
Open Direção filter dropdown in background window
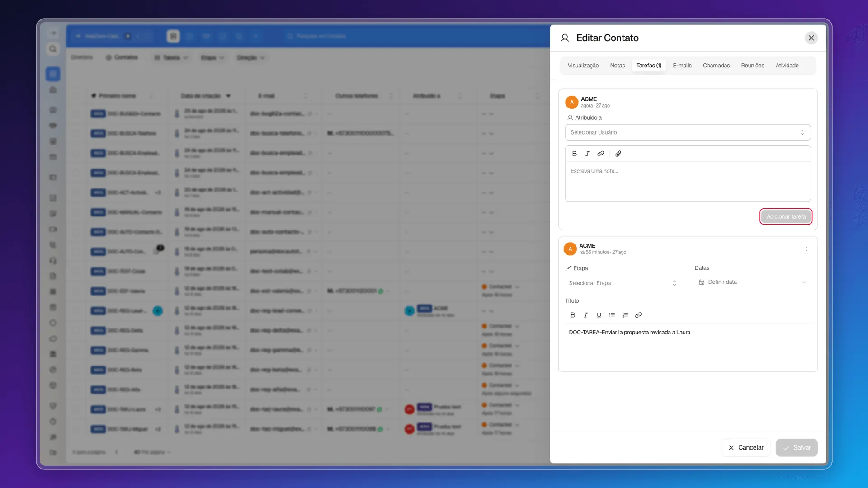click(x=250, y=58)
